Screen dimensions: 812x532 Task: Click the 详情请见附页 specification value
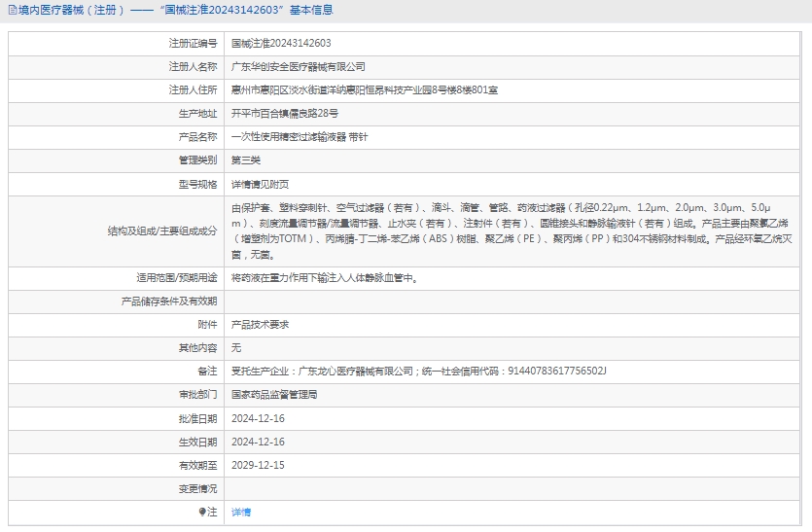pyautogui.click(x=260, y=184)
